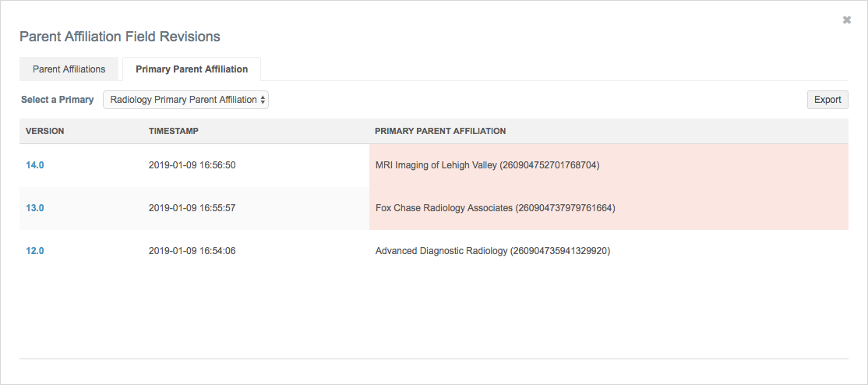Close the Field Revisions dialog
Screen dimensions: 868x385
tap(847, 20)
